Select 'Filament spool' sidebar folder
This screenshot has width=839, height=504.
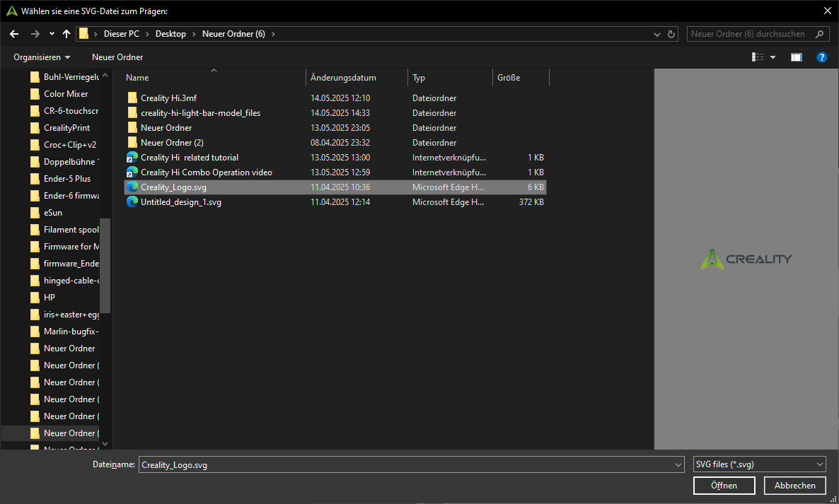pyautogui.click(x=65, y=230)
